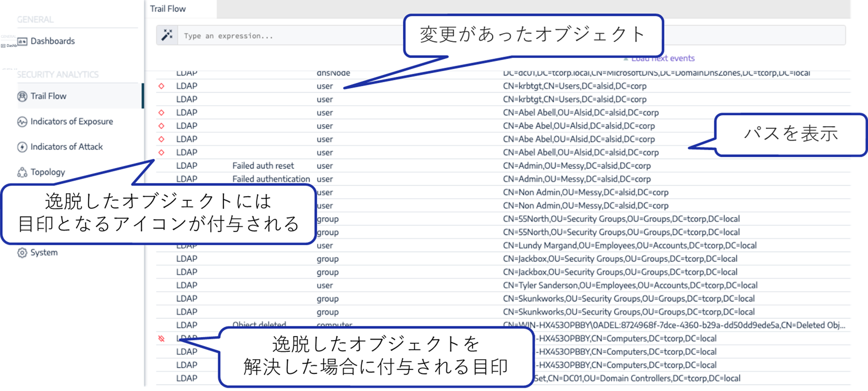Focus the Type an expression search field
Screen dimensions: 868x391
point(512,35)
